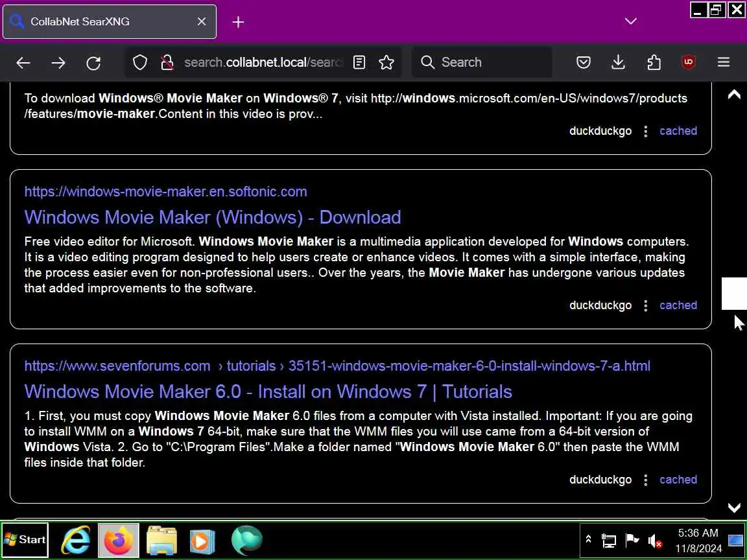Open uBlock Origin extension icon

tap(689, 62)
